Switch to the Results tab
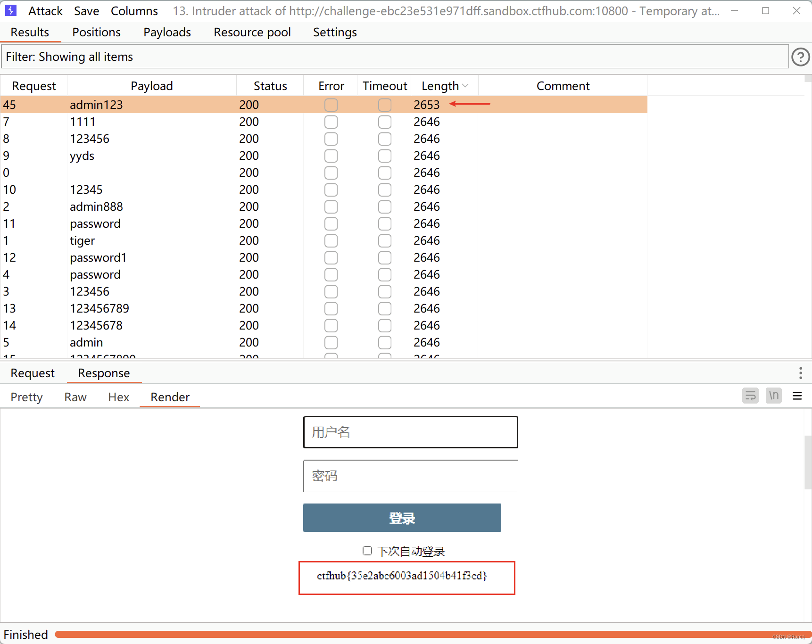Screen dimensions: 812x644 point(30,32)
